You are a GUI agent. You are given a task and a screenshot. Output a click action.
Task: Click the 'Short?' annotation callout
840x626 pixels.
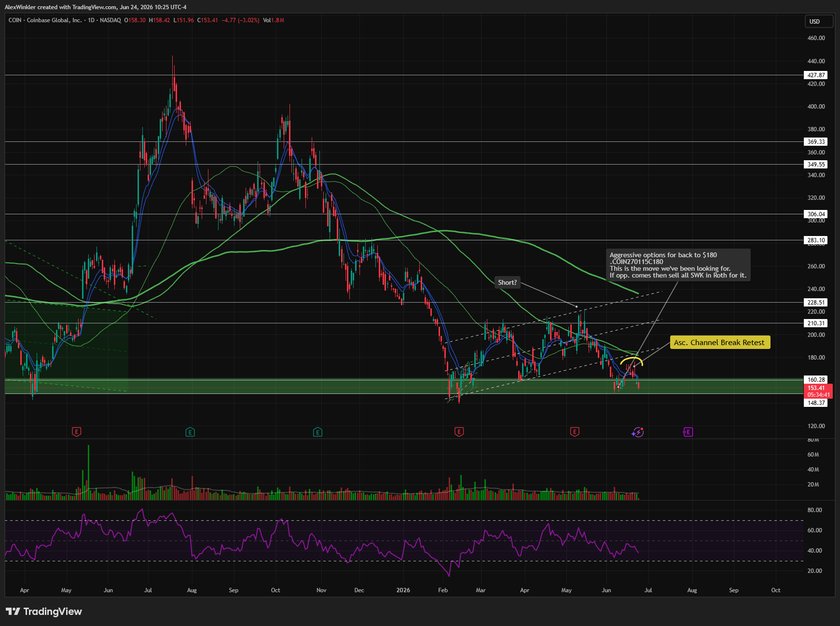point(507,282)
